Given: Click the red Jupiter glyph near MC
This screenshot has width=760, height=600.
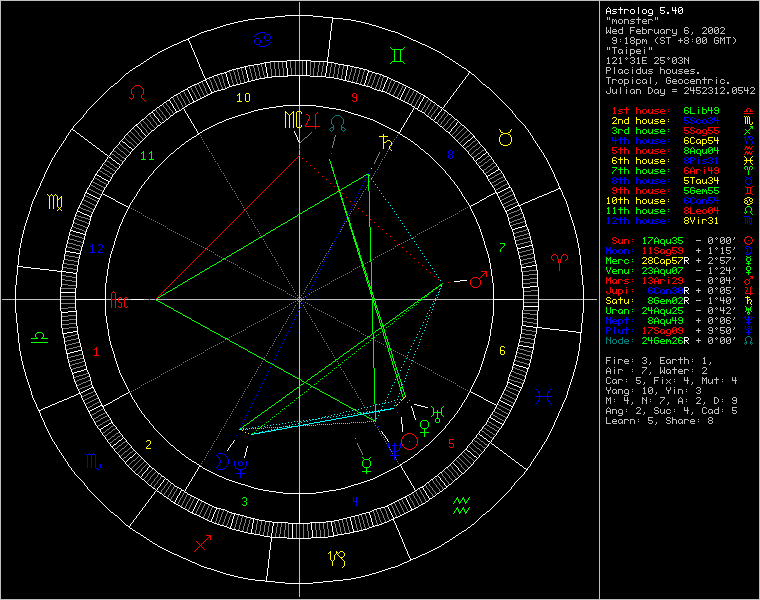Looking at the screenshot, I should [312, 120].
